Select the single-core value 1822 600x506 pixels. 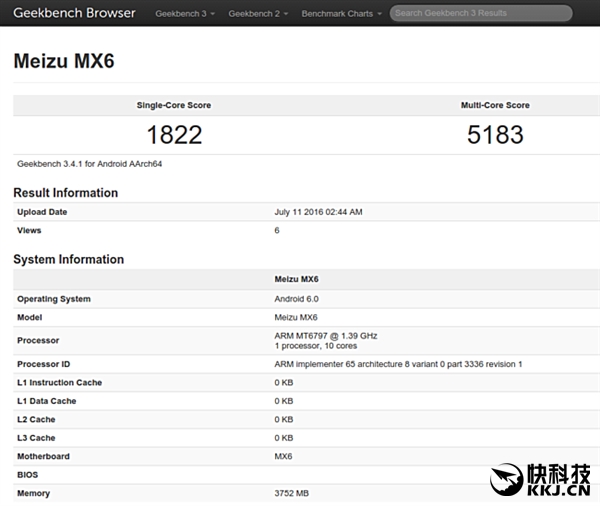[x=174, y=135]
